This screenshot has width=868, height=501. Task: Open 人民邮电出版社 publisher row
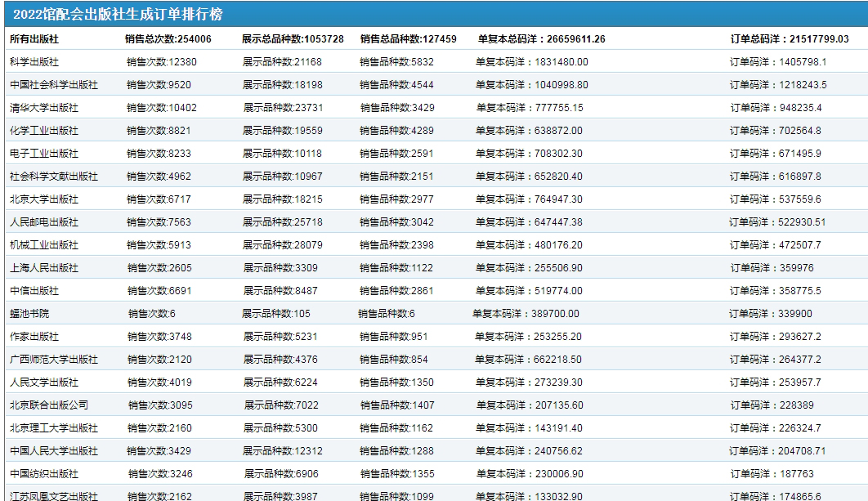coord(44,222)
